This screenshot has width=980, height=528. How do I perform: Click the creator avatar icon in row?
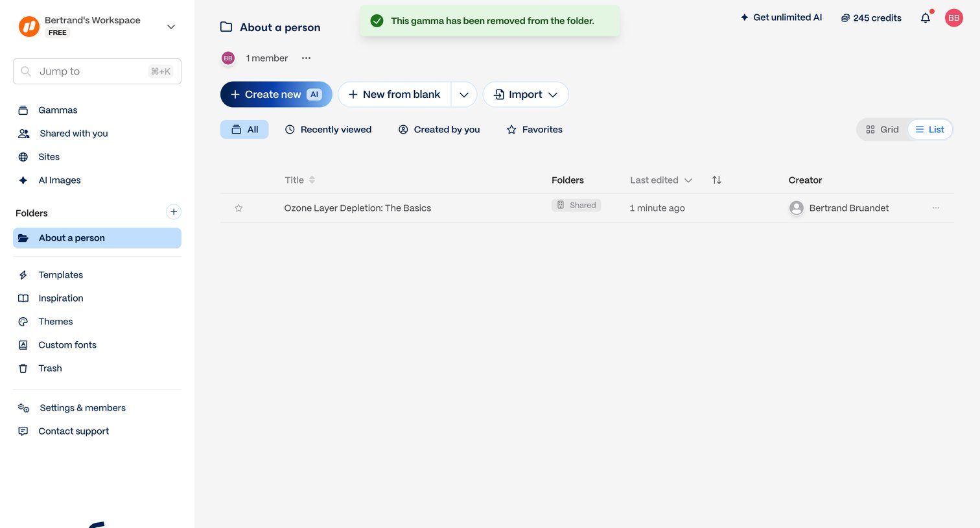click(797, 208)
